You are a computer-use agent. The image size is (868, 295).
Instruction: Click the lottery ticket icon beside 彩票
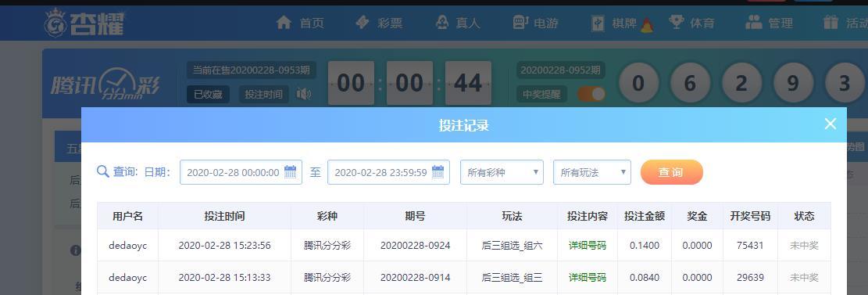tap(362, 23)
